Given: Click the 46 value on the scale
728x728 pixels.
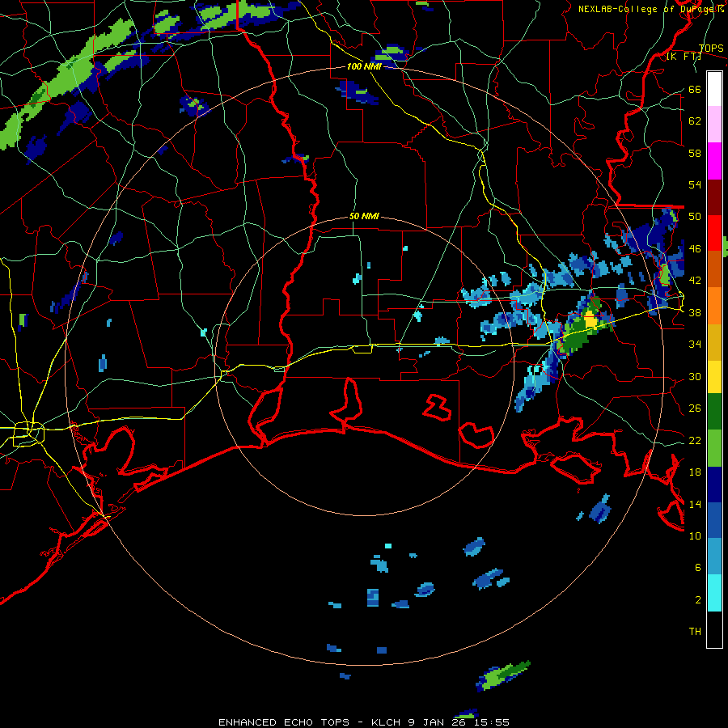Looking at the screenshot, I should [x=695, y=249].
